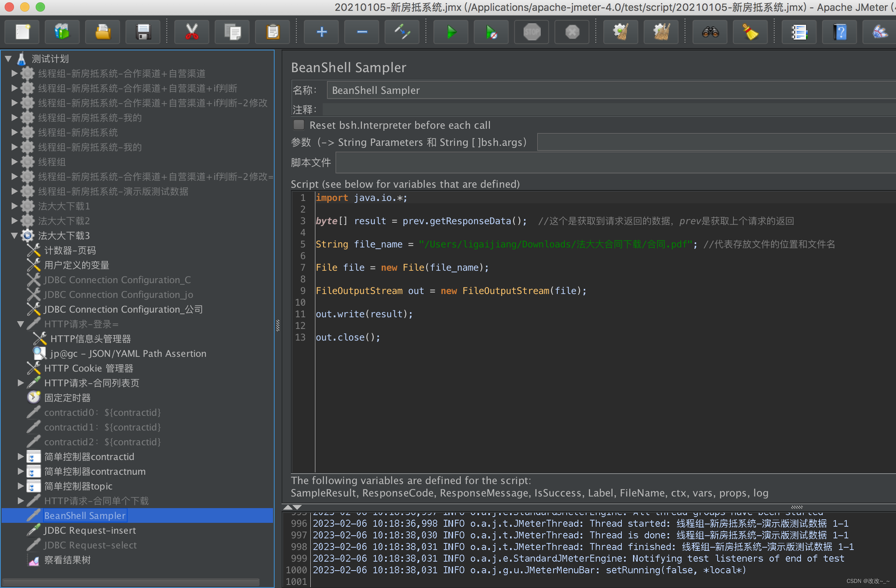Open the 察看结果树 listener
Viewport: 896px width, 588px height.
67,560
